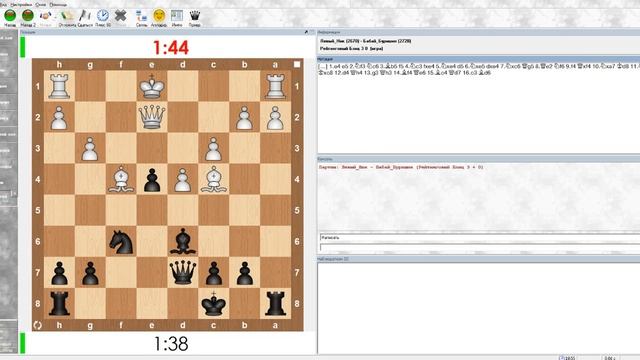Image resolution: width=640 pixels, height=360 pixels.
Task: Click the players' names and ratings line
Action: pos(365,41)
